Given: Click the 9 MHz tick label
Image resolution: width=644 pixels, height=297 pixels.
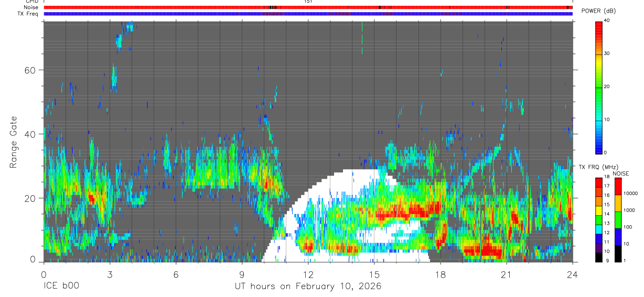Looking at the screenshot, I should click(x=607, y=260).
